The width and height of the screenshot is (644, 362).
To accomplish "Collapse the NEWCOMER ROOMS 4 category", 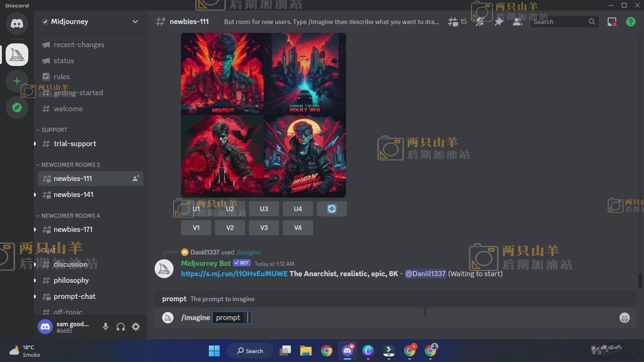I will 70,216.
